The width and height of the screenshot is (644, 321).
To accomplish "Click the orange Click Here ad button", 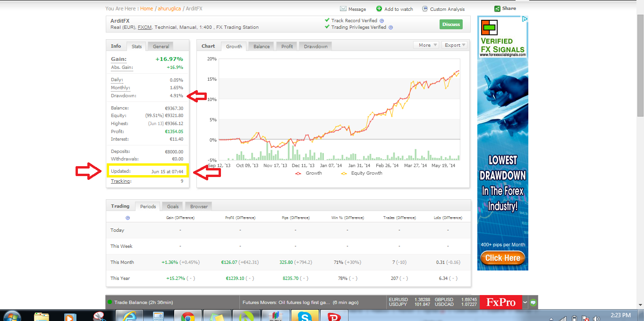I will tap(502, 258).
